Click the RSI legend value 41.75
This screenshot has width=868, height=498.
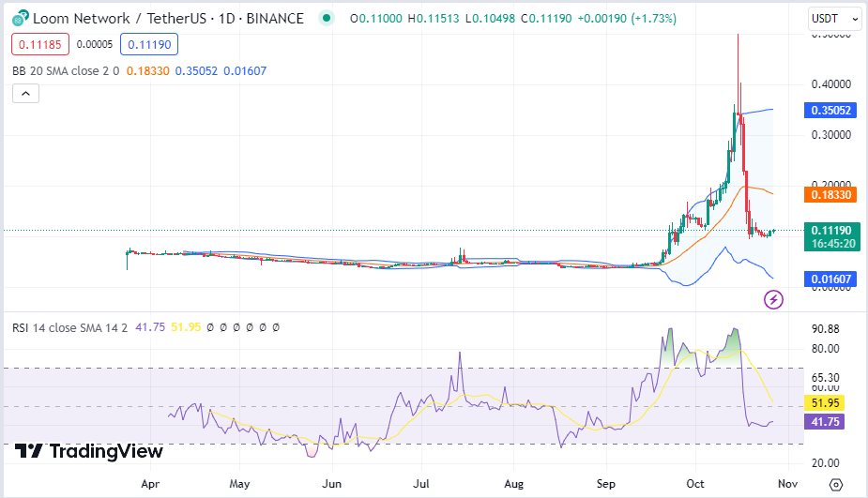click(x=150, y=327)
